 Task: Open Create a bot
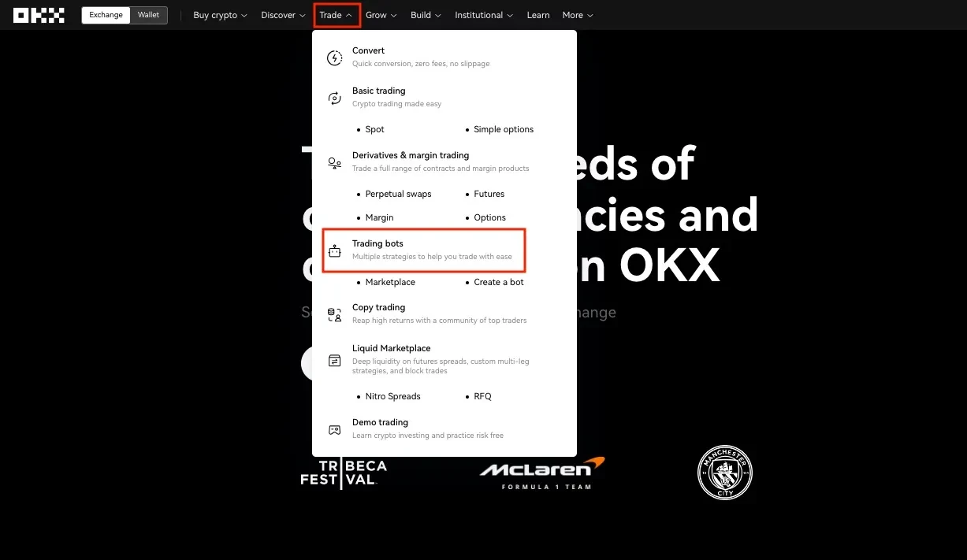coord(498,282)
